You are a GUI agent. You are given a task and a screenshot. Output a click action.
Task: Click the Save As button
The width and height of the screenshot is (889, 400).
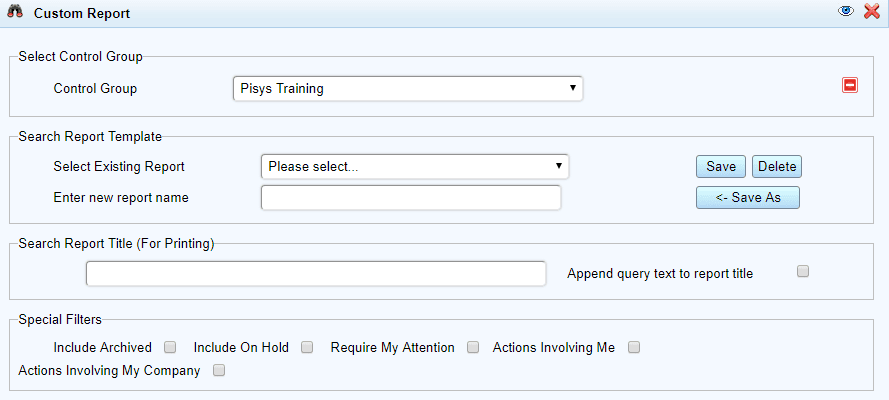coord(748,198)
